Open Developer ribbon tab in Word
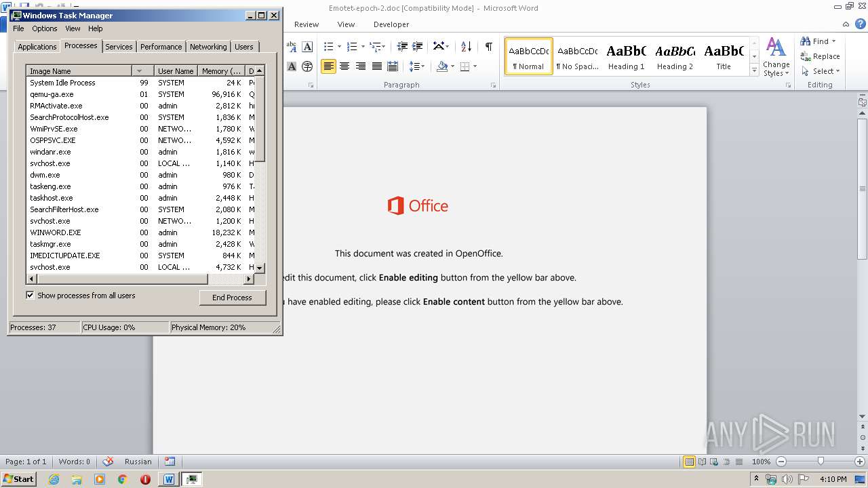This screenshot has height=488, width=868. (391, 24)
